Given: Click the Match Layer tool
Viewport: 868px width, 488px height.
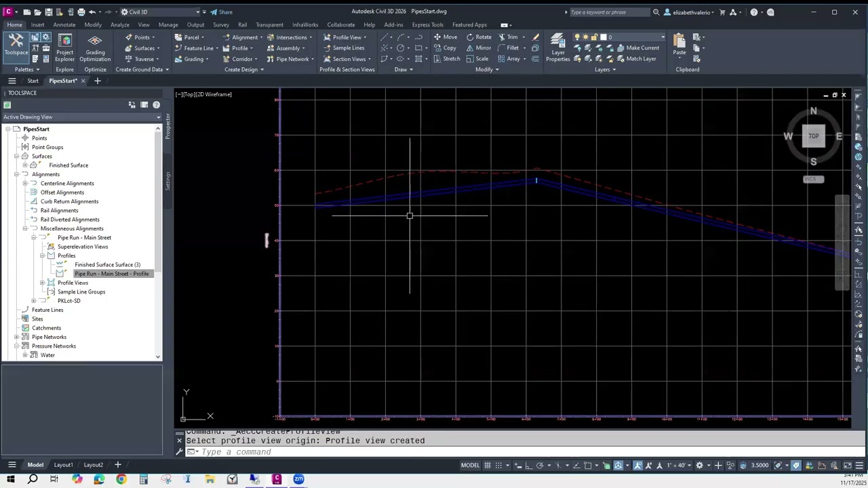Looking at the screenshot, I should point(636,59).
